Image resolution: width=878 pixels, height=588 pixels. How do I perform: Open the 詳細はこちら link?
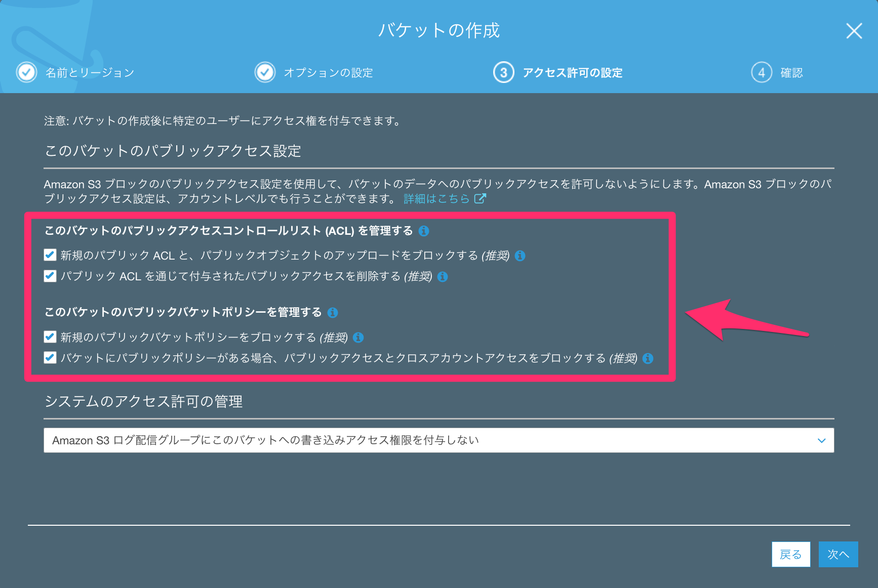(436, 198)
